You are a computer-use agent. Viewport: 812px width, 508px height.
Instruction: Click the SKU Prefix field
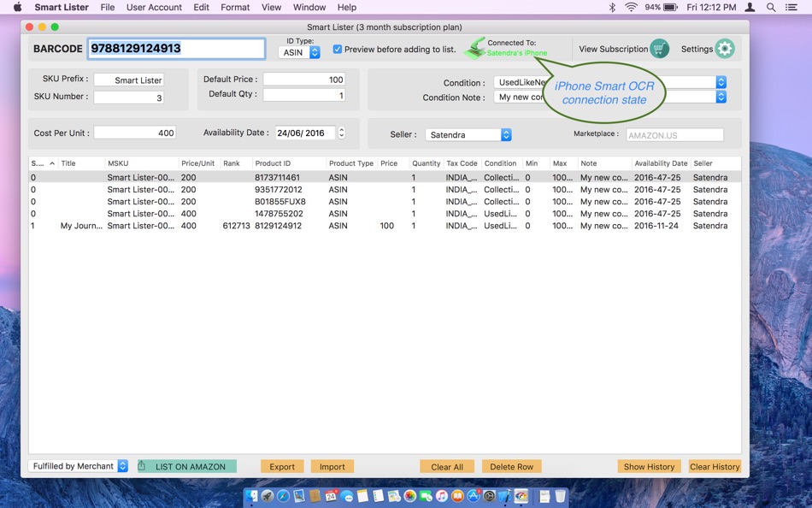[129, 80]
